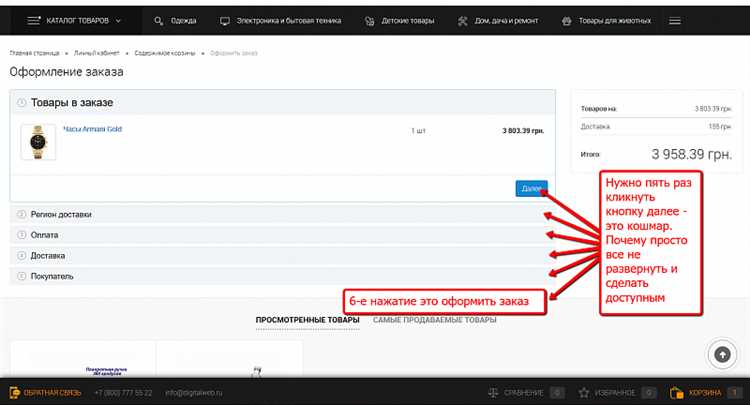
Task: Click the search magnifier icon
Action: coord(158,21)
